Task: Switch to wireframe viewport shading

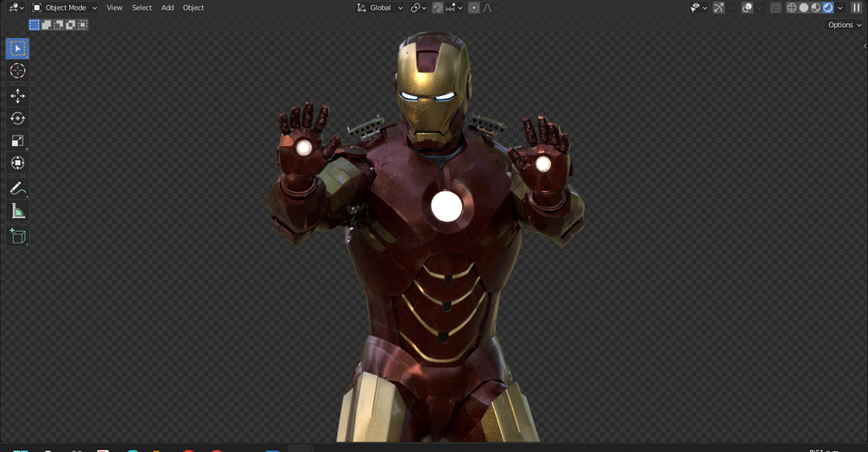Action: coord(792,8)
